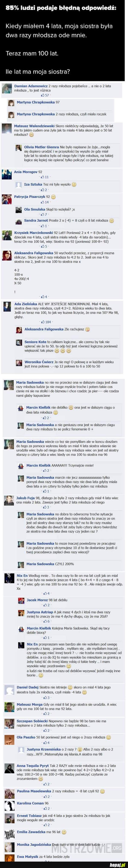Click the like icon with 184 likes
The image size is (128, 868).
[x=42, y=322]
